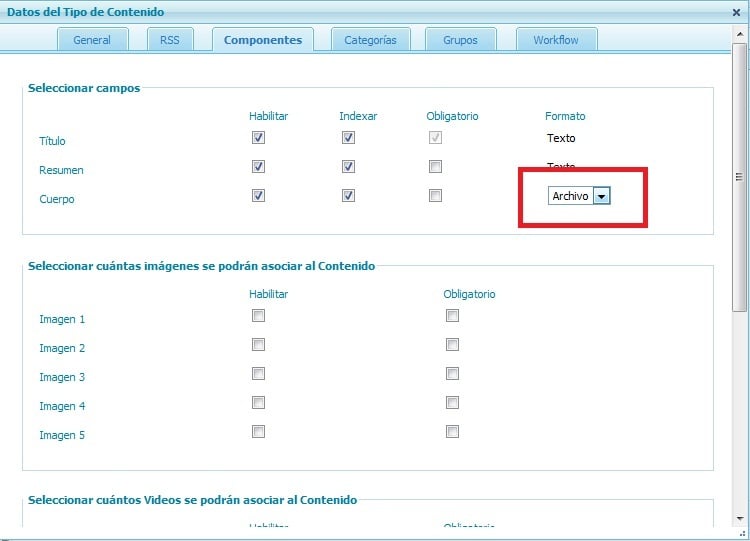
Task: Click the scrollbar down arrow
Action: point(740,518)
